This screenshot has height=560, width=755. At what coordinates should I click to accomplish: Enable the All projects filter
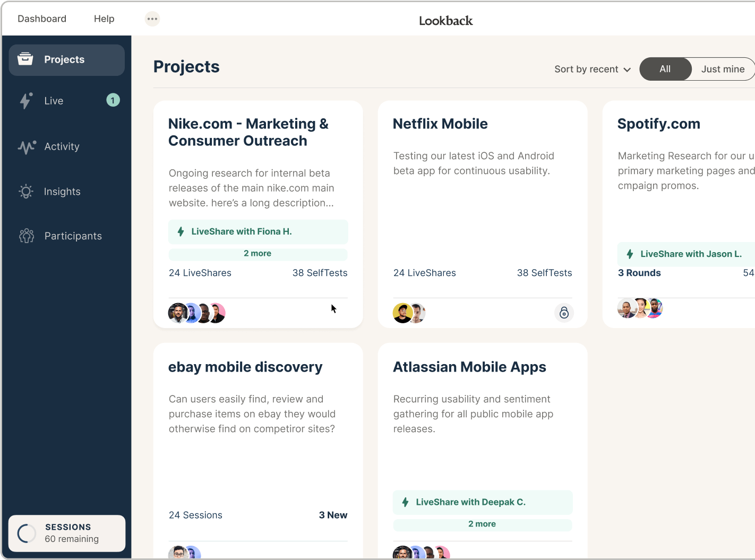pos(665,69)
